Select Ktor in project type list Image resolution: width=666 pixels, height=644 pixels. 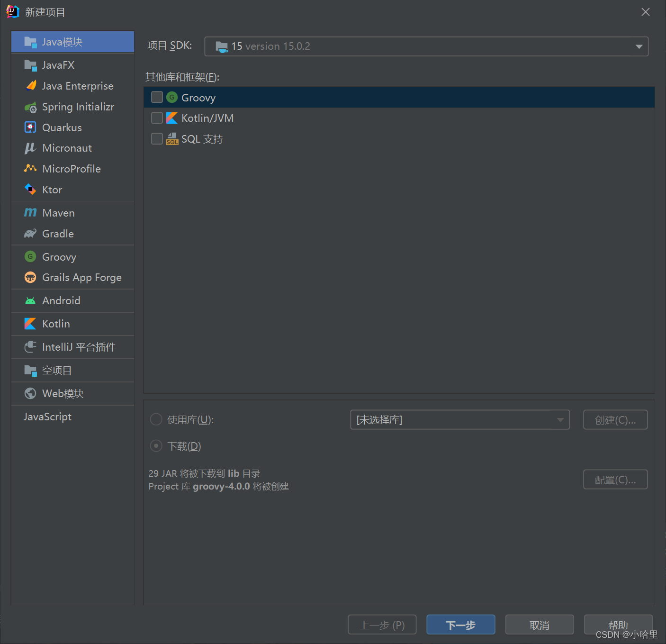click(x=72, y=190)
